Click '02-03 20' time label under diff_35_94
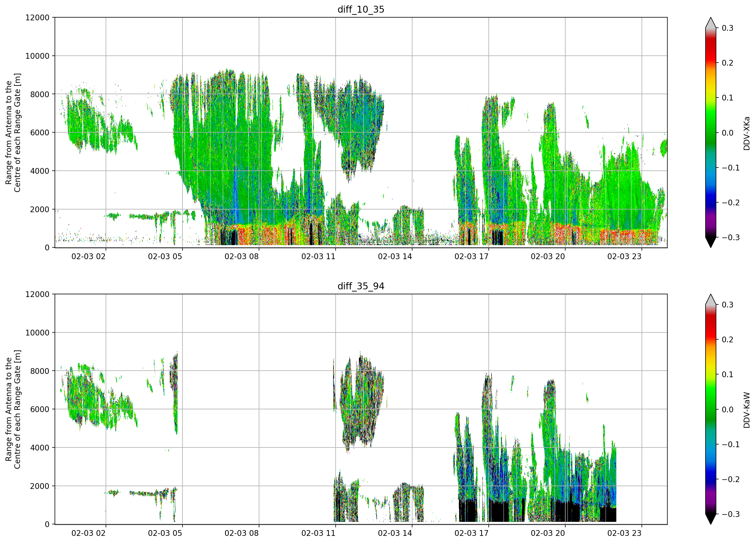The width and height of the screenshot is (756, 543). click(x=548, y=533)
